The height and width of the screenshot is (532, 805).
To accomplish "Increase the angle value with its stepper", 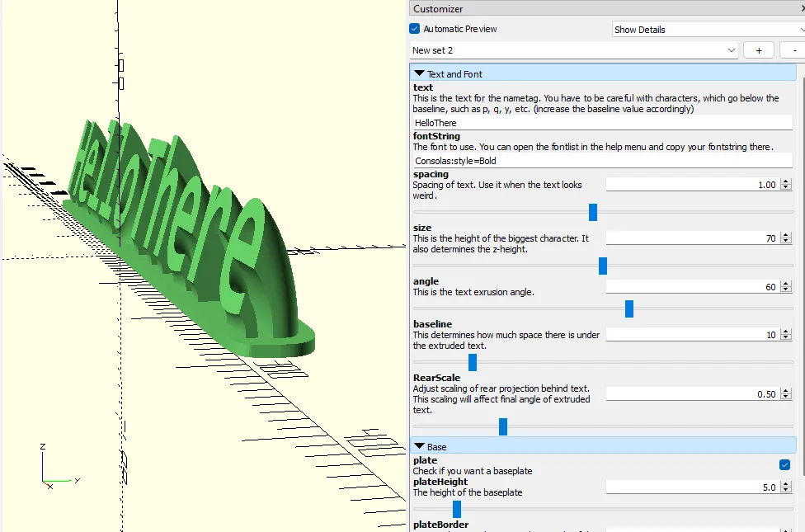I will tap(784, 283).
